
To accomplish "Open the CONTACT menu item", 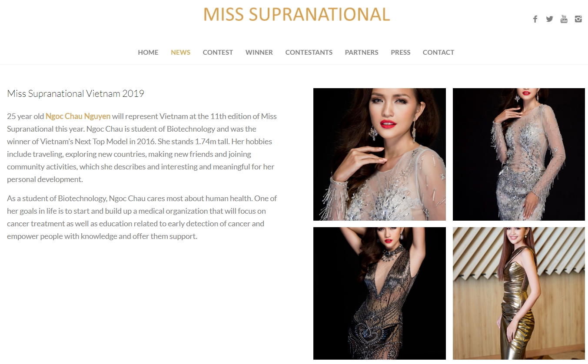I will coord(439,52).
